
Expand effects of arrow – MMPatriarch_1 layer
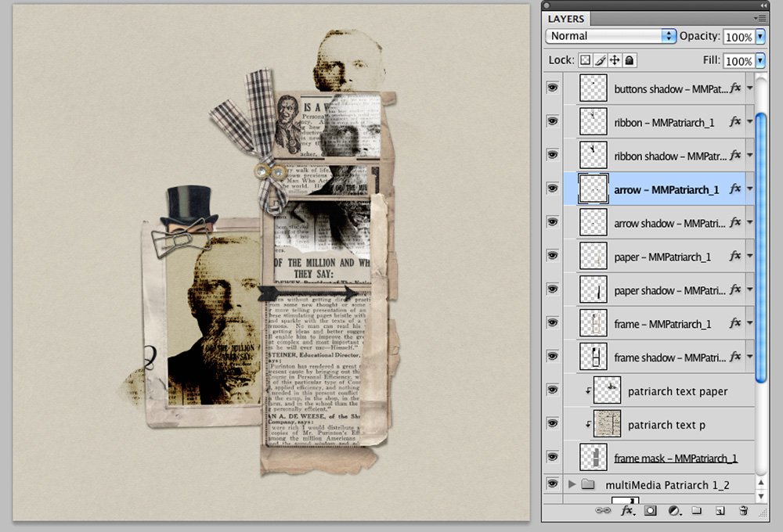click(749, 189)
